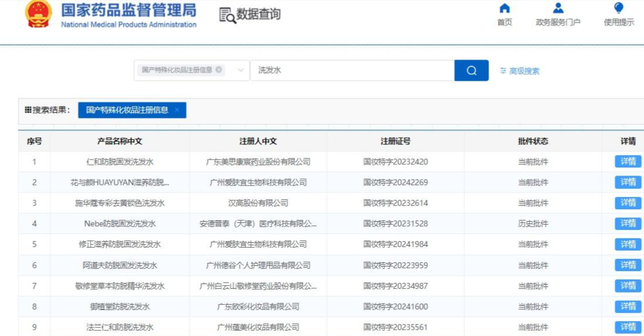Select product name 仁和防脱固发洗发水
644x336 pixels.
click(x=120, y=162)
